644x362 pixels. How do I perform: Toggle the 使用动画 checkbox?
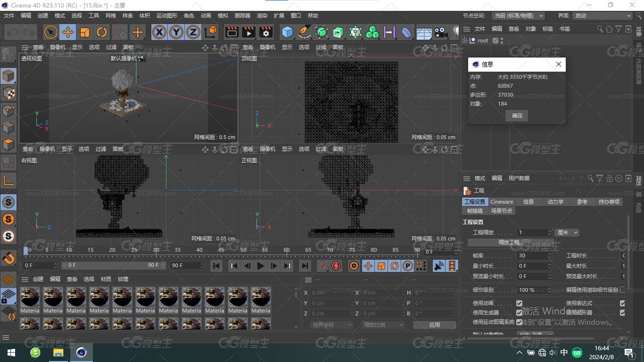pos(519,303)
